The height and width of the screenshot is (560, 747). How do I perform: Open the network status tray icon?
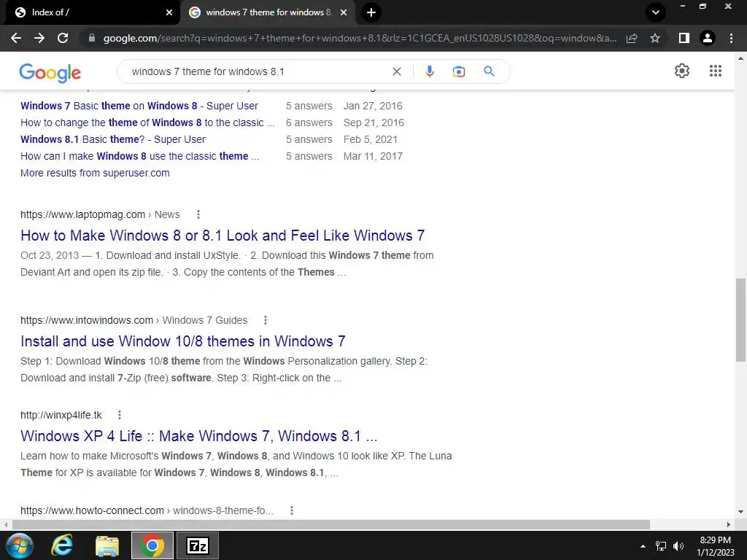tap(661, 546)
